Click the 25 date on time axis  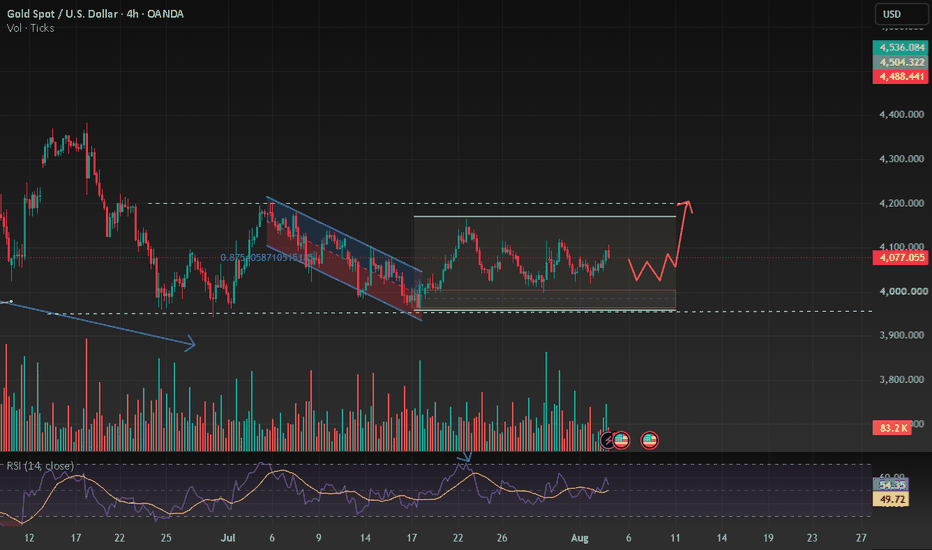coord(166,538)
